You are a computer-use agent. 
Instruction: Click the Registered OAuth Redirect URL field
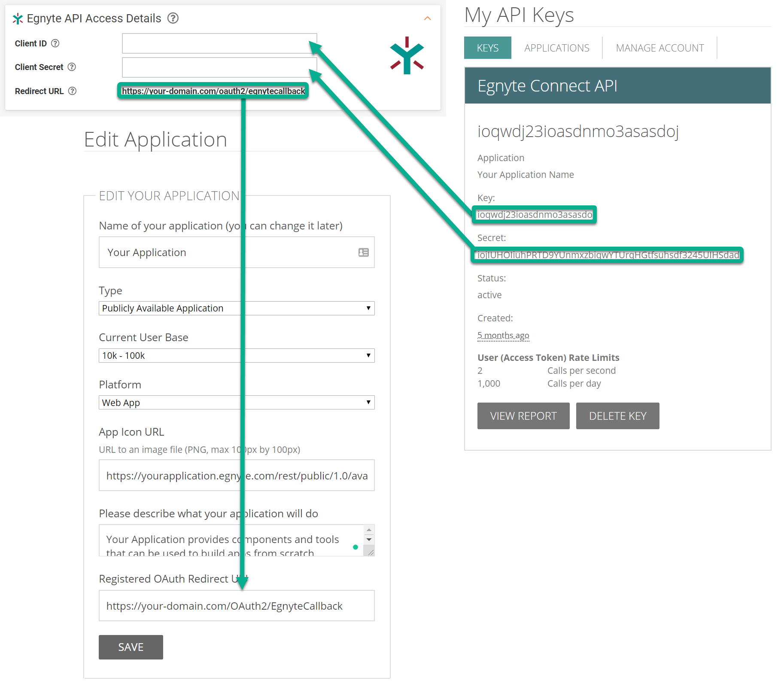(237, 605)
